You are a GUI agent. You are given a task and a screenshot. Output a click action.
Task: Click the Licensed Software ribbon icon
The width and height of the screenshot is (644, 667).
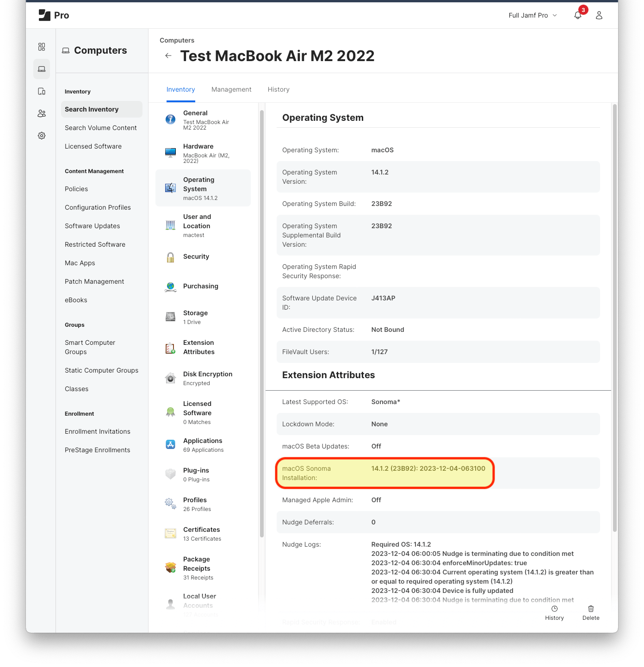click(170, 412)
